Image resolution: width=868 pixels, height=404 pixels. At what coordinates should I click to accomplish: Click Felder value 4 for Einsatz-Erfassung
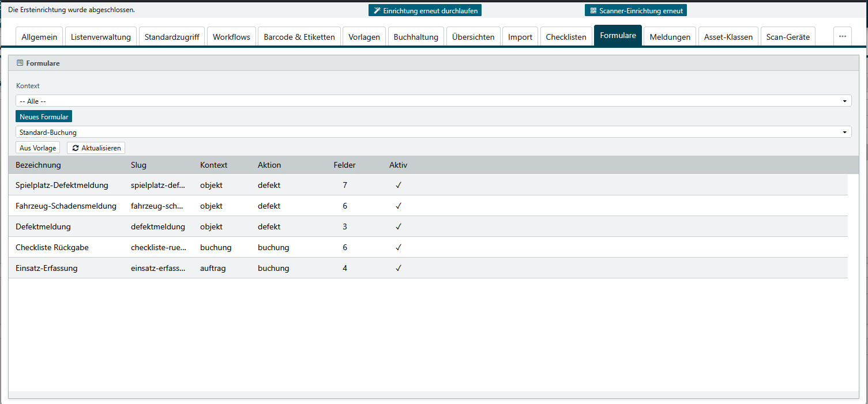point(345,268)
